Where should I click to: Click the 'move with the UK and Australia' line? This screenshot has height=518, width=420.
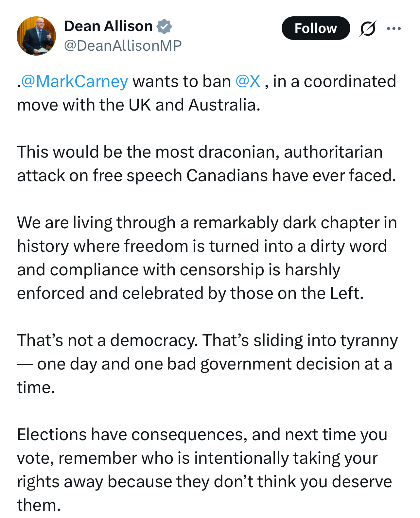pos(139,105)
